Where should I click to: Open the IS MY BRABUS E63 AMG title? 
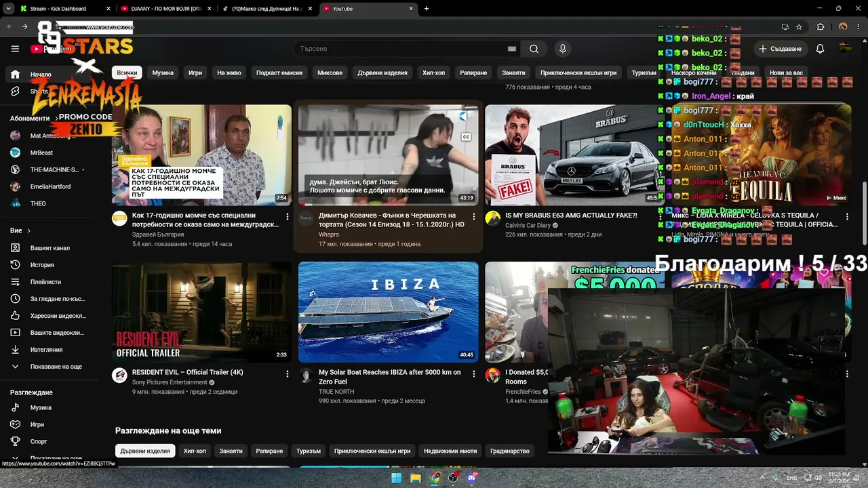pyautogui.click(x=571, y=216)
